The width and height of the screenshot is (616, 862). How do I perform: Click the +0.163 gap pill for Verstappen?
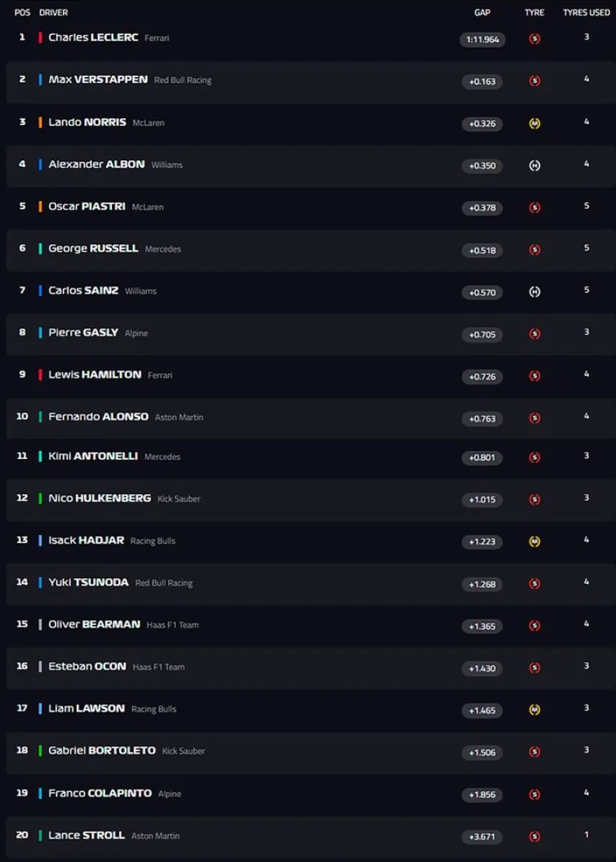482,81
